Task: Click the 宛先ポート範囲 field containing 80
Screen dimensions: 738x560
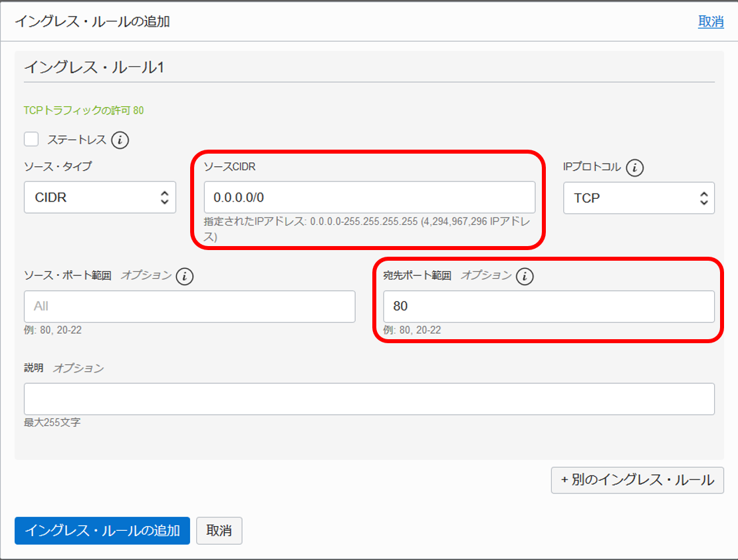Action: click(x=549, y=307)
